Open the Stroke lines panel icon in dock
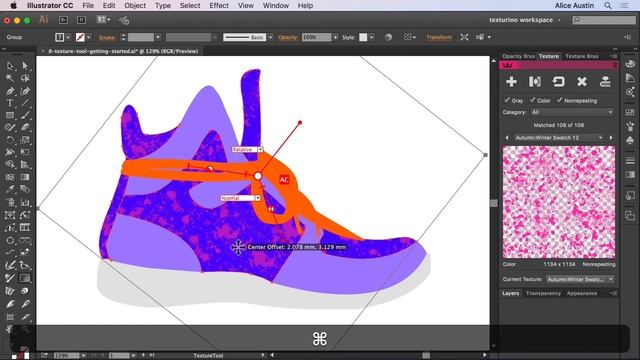Viewport: 640px width, 360px height. 630,160
